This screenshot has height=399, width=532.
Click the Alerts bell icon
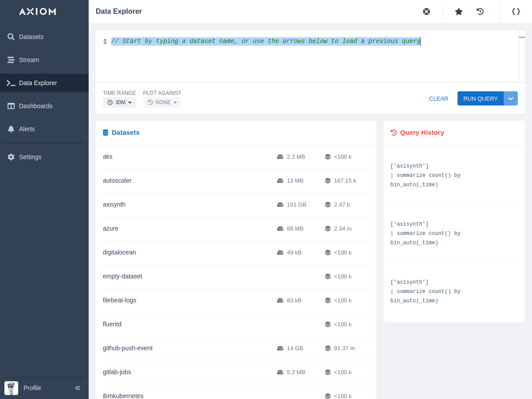tap(11, 129)
